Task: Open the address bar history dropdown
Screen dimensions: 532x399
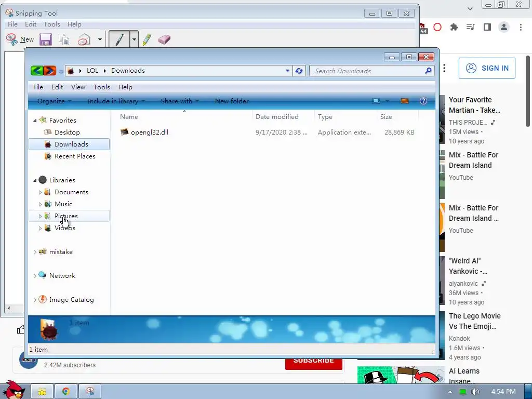Action: click(x=287, y=71)
